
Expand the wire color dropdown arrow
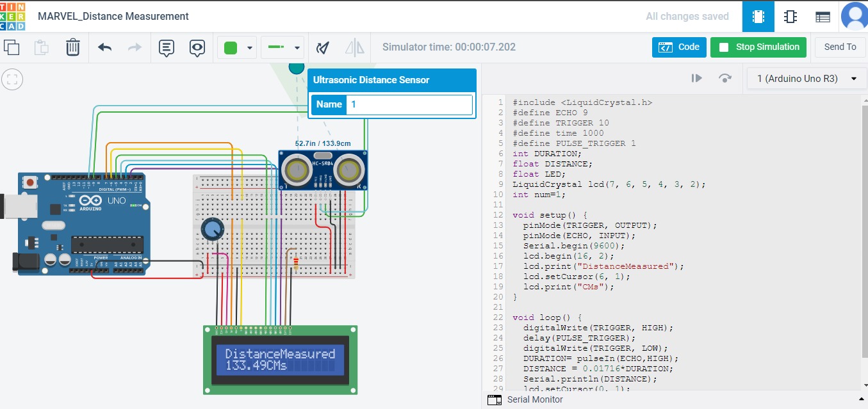249,48
